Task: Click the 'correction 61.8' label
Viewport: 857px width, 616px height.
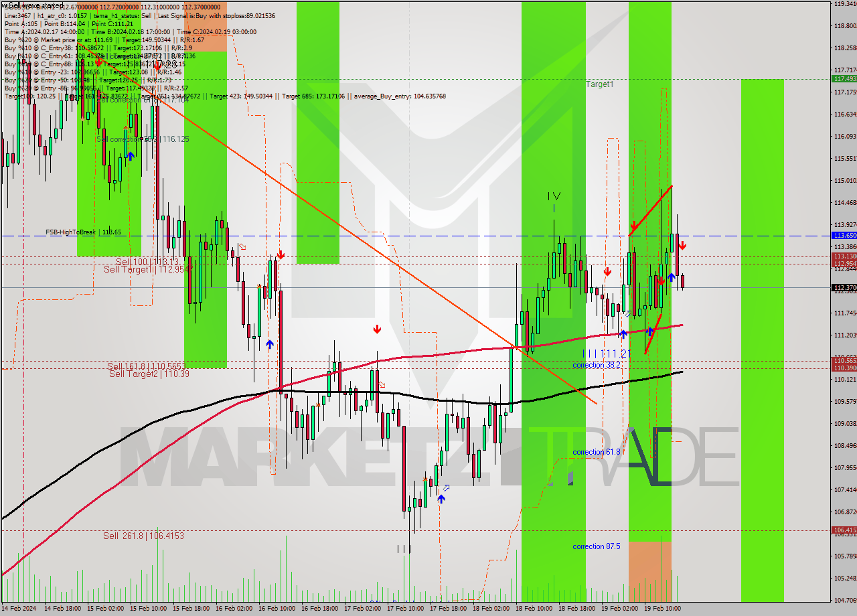Action: point(597,452)
